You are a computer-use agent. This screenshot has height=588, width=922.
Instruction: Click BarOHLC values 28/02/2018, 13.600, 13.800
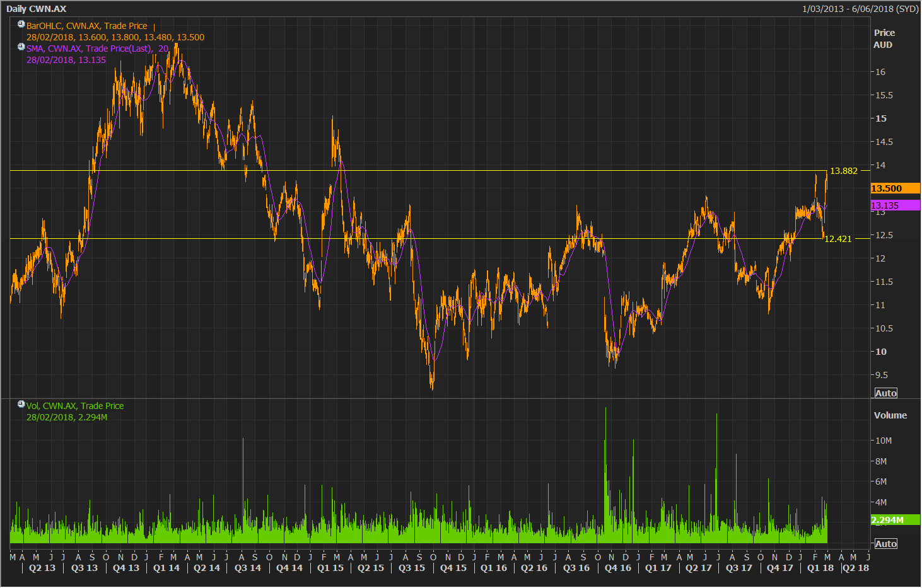(x=115, y=37)
